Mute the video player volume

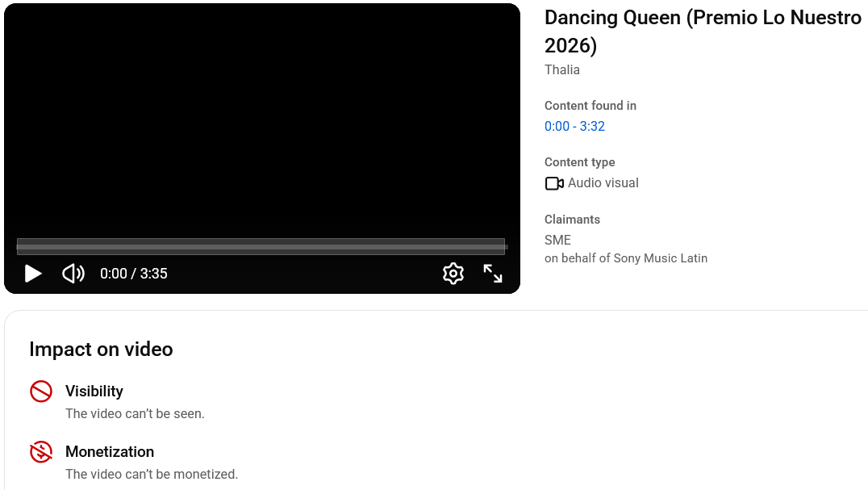click(73, 274)
